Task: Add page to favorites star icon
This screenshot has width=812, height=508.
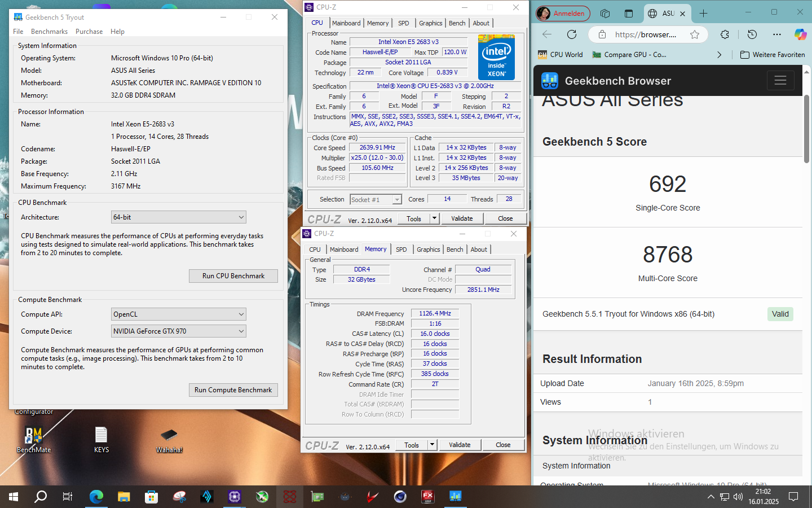Action: point(695,34)
